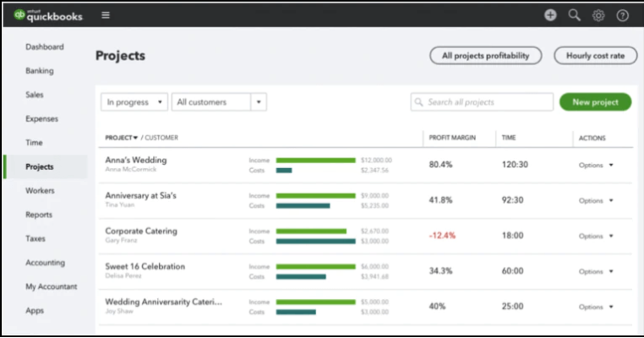Image resolution: width=644 pixels, height=338 pixels.
Task: Open Options dropdown for Anna's Wedding
Action: click(596, 165)
